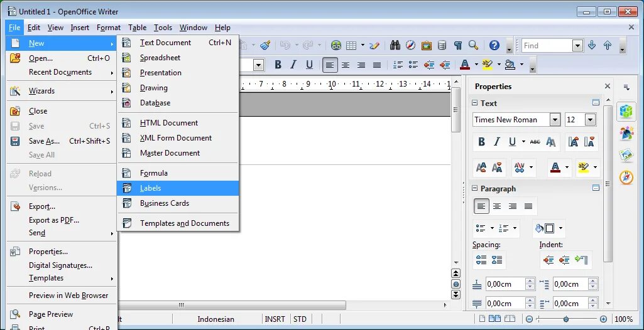This screenshot has width=644, height=330.
Task: Open Table icon dropdown arrow in toolbar
Action: (363, 45)
